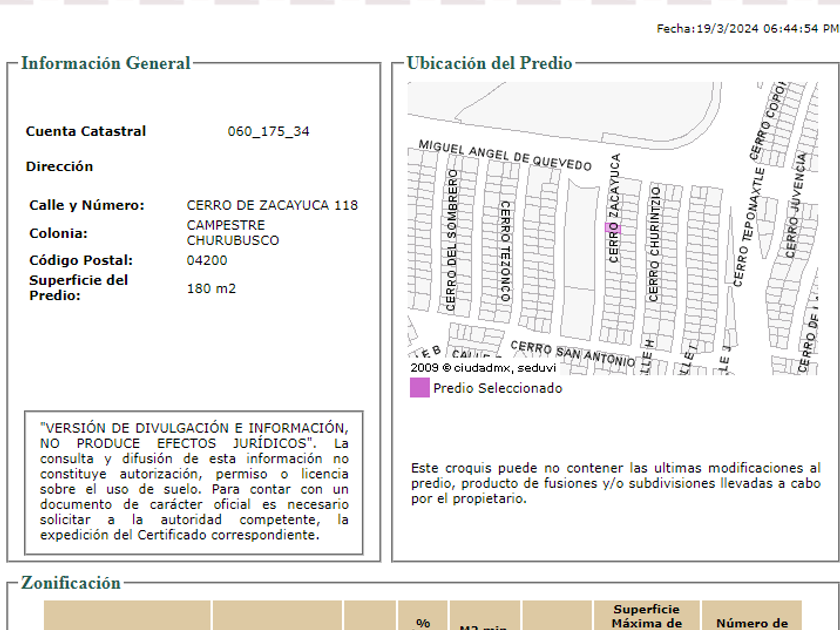Click Cerro Juvencia street label on map
Screen dimensions: 840x630
coord(796,205)
